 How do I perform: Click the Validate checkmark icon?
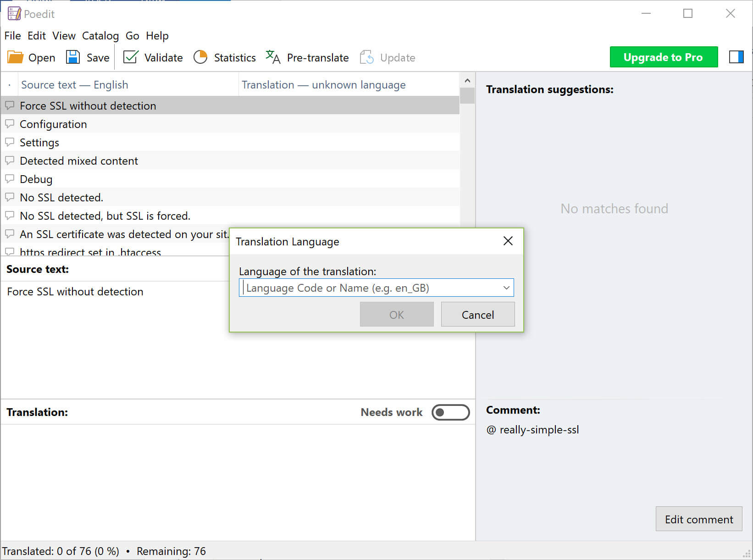point(131,57)
